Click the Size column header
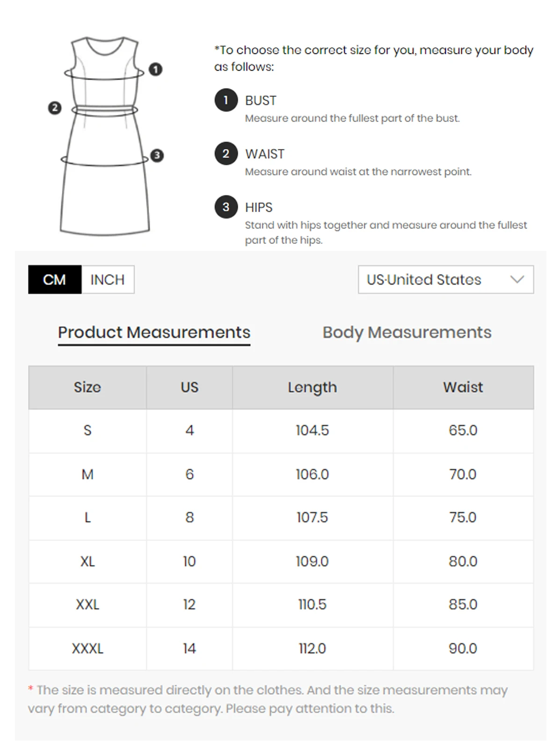Viewport: 560px width, 747px height. [87, 388]
